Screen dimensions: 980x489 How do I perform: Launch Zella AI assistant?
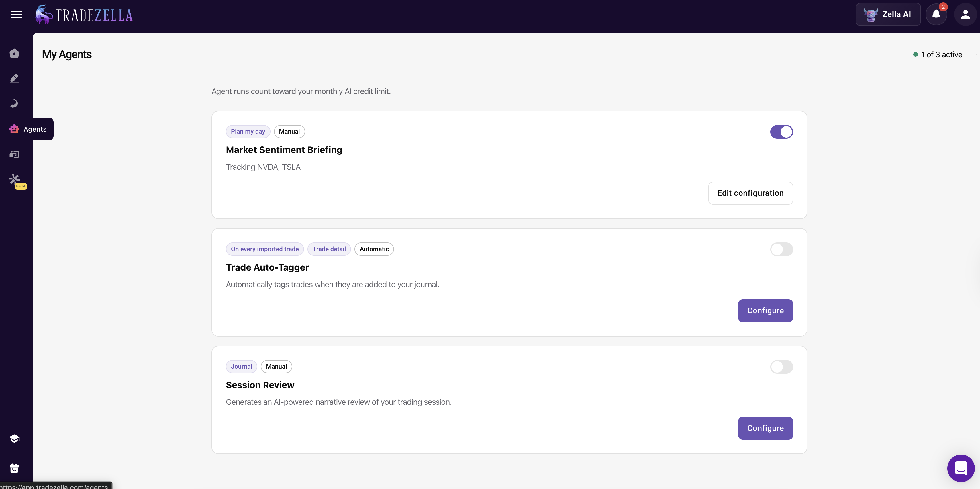(888, 14)
